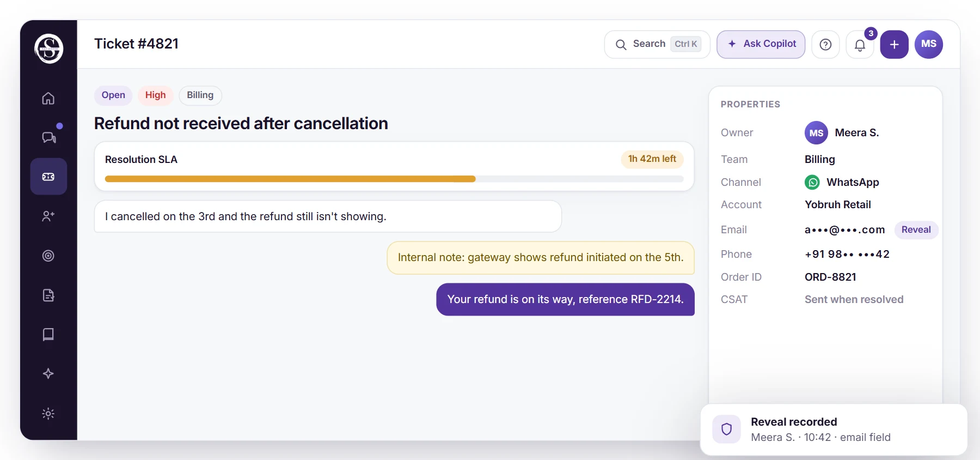The image size is (980, 460).
Task: Open the Home icon in sidebar
Action: [48, 98]
